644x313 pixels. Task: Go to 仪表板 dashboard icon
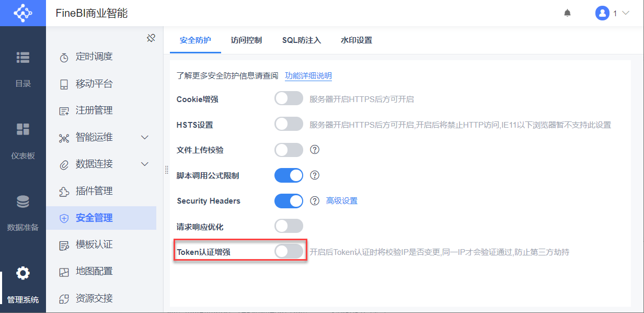point(23,129)
